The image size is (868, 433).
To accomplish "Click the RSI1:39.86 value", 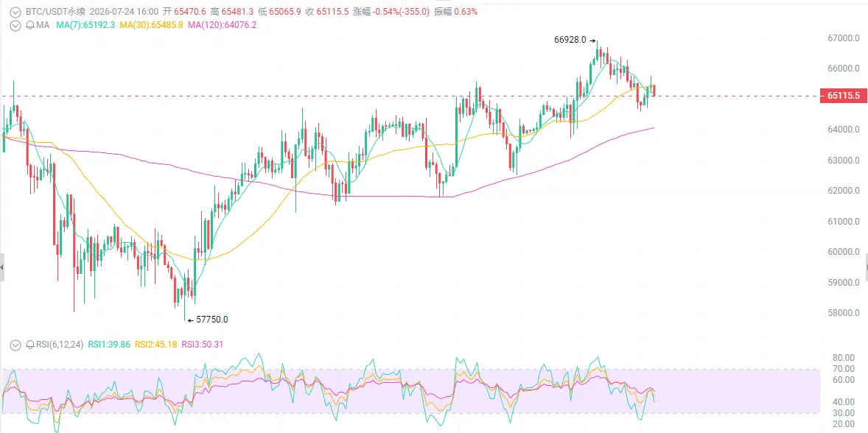I will tap(109, 345).
